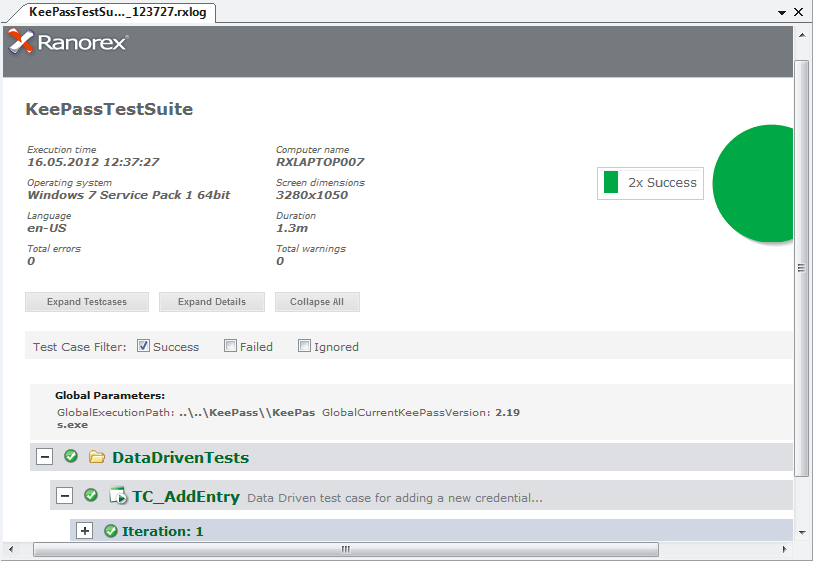Enable the Failed filter checkbox

230,346
